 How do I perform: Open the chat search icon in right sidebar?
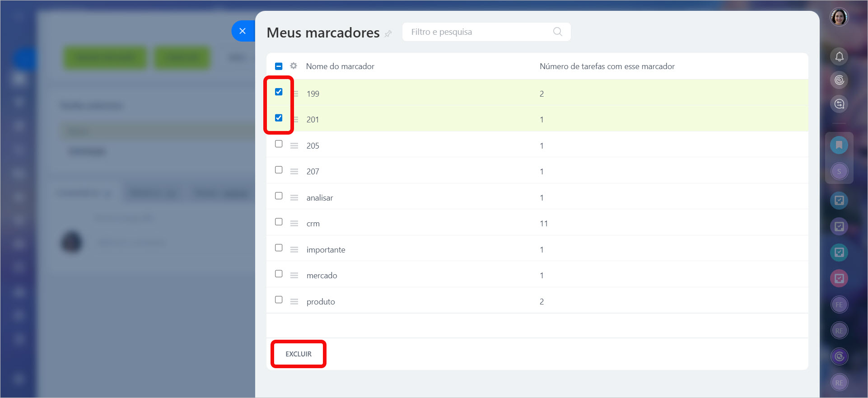click(x=839, y=104)
